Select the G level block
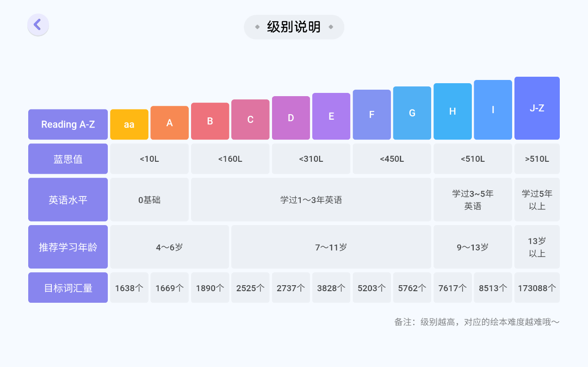588x367 pixels. click(412, 113)
